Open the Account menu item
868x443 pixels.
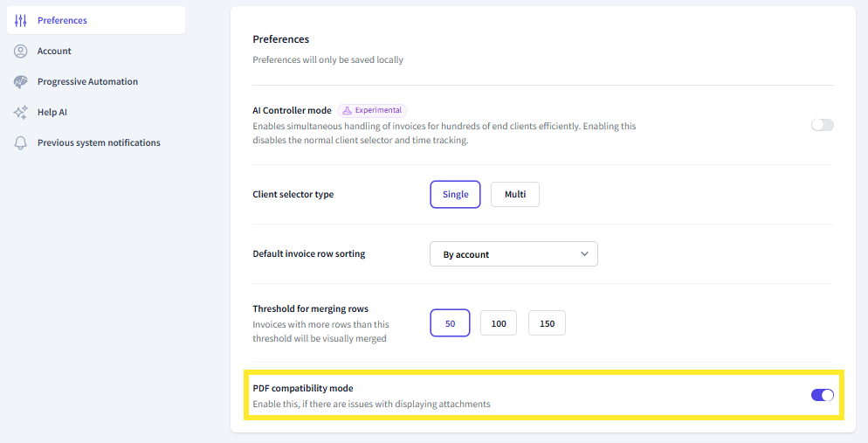[54, 52]
